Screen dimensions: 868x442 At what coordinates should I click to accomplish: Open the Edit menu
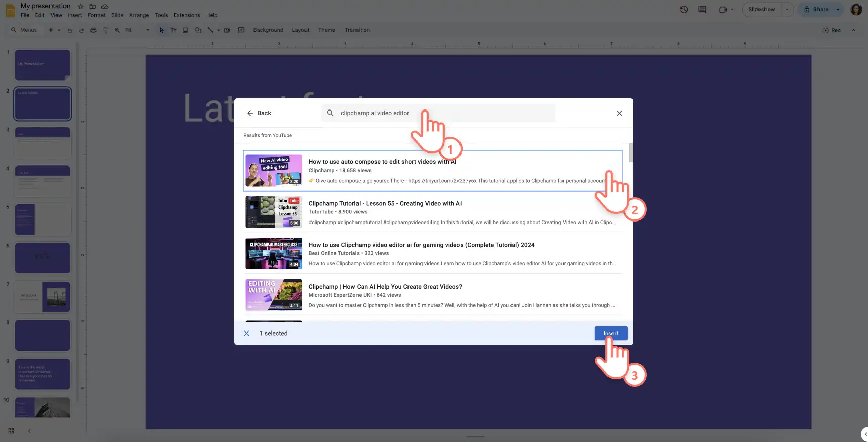[x=40, y=15]
